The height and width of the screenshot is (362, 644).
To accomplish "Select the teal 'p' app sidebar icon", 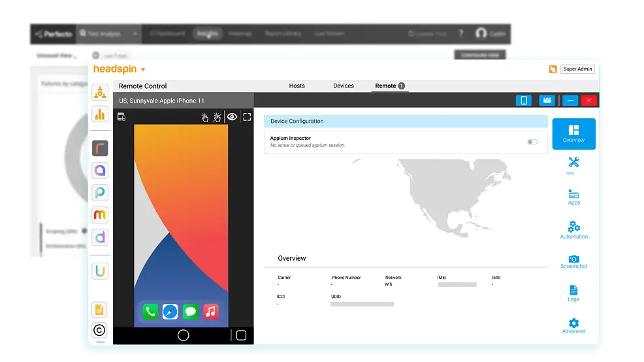I will (100, 192).
